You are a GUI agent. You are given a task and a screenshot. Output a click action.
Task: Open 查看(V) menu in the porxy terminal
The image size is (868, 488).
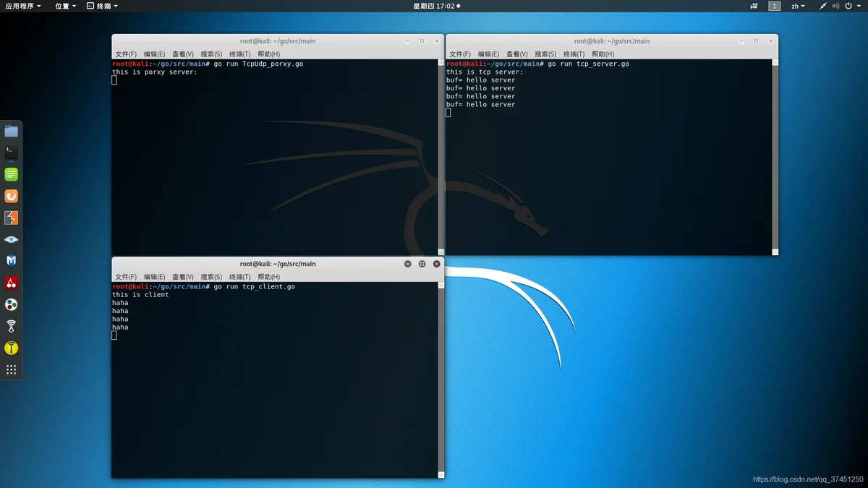click(x=183, y=54)
